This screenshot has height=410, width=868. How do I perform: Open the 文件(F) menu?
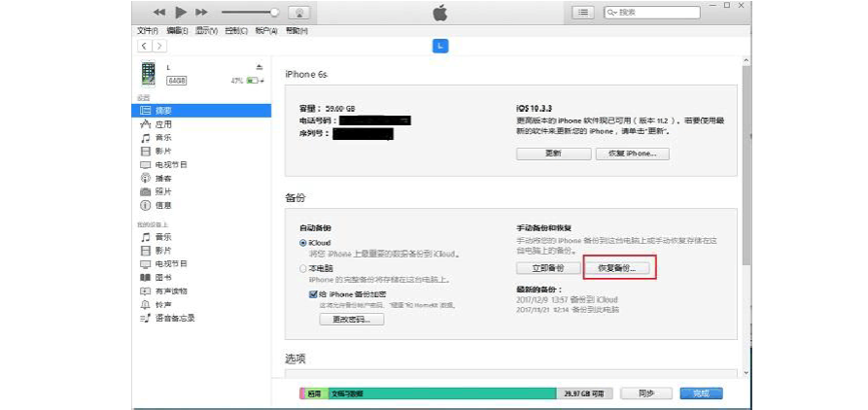(x=147, y=31)
